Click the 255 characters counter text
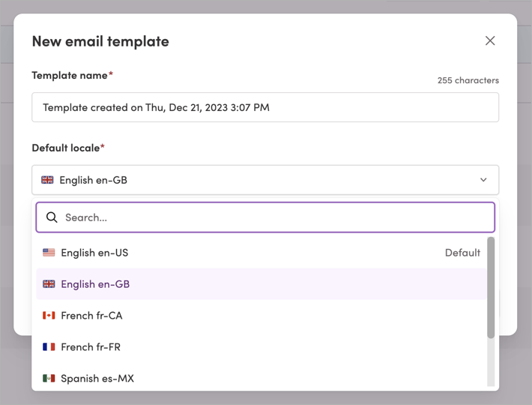The image size is (532, 405). click(x=468, y=80)
